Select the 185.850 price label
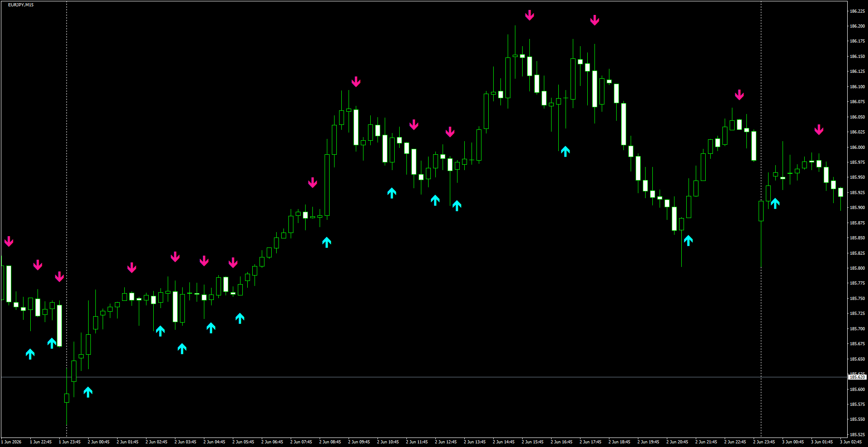868x447 pixels. (x=857, y=238)
